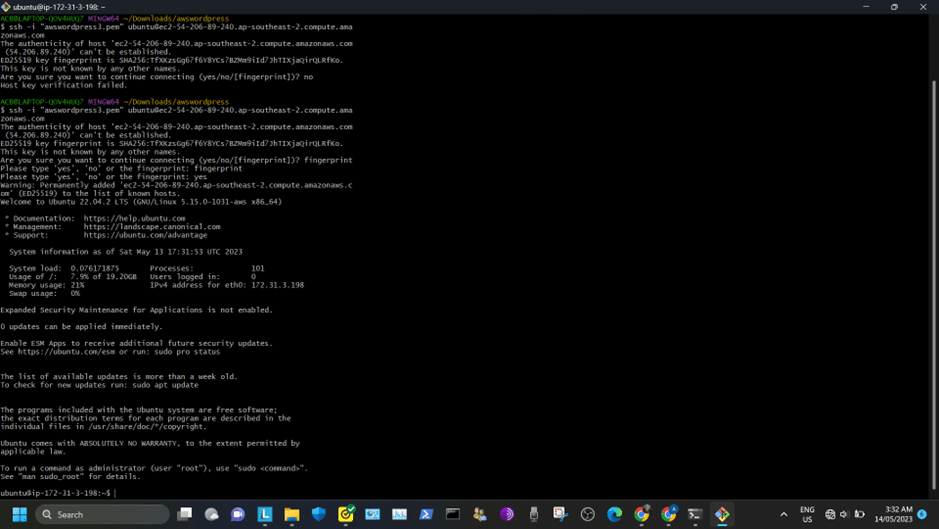Screen dimensions: 939x529
Task: Click the 'Users logged in: 0' text
Action: 203,277
